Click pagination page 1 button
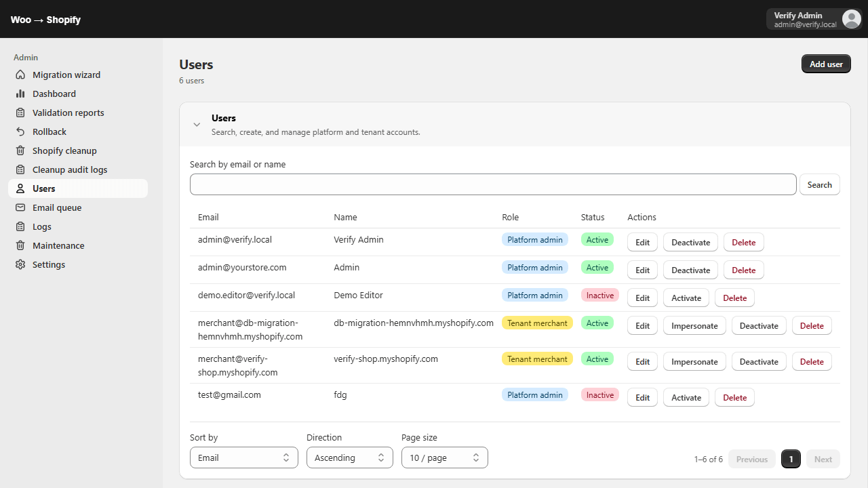Screen dimensions: 868x488 click(x=791, y=459)
